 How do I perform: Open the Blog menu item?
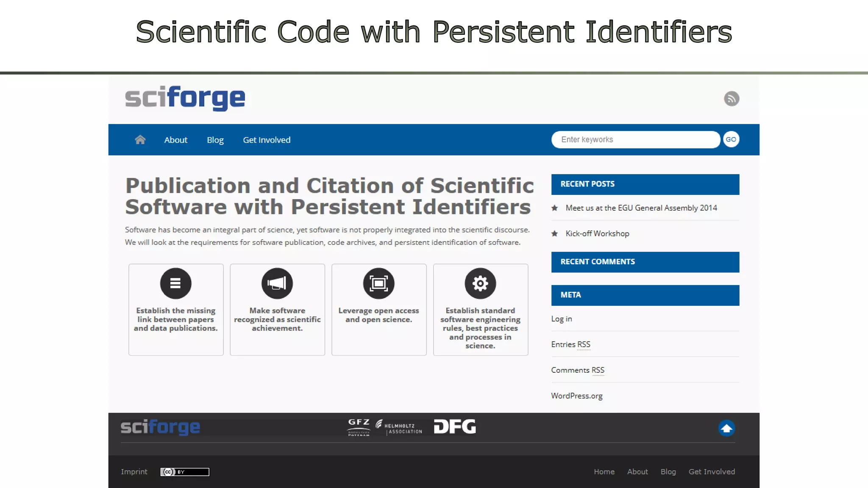point(215,140)
